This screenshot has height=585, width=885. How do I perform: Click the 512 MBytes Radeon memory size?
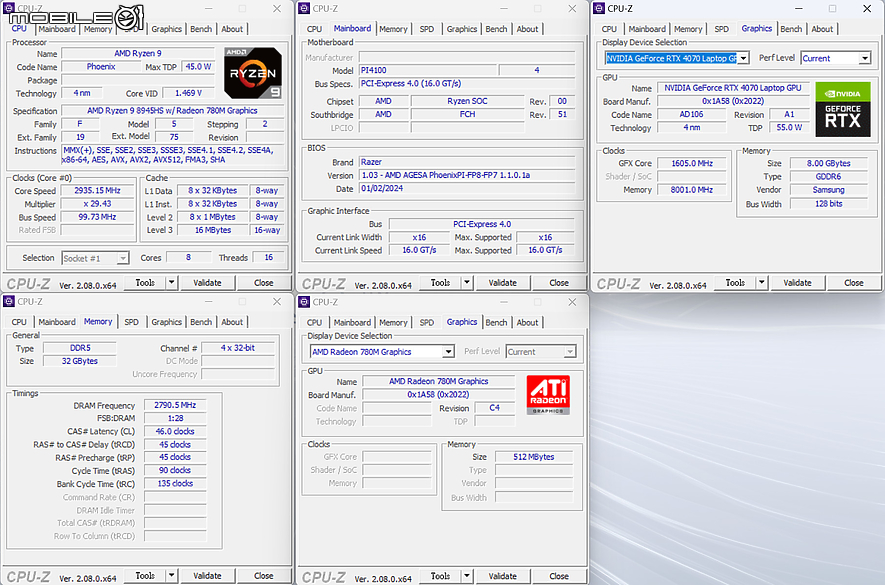[533, 457]
